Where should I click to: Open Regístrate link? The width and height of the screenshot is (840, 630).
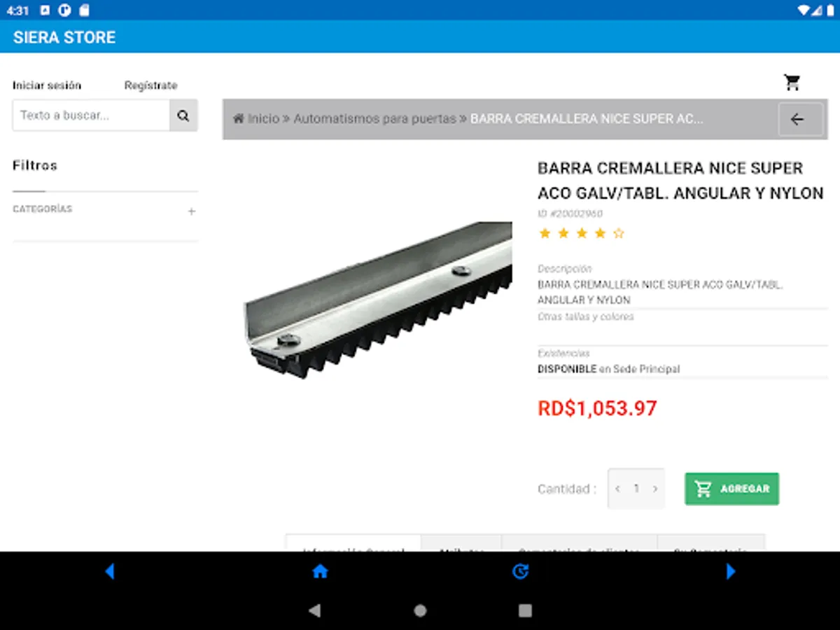click(x=150, y=85)
